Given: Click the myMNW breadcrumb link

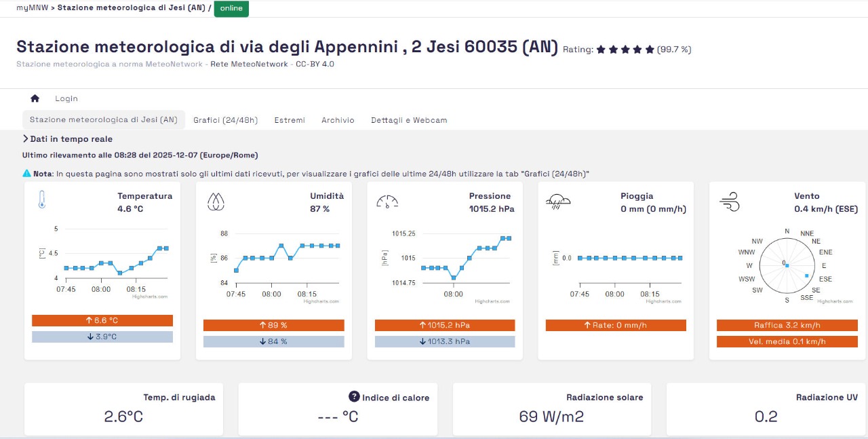Looking at the screenshot, I should pos(32,8).
